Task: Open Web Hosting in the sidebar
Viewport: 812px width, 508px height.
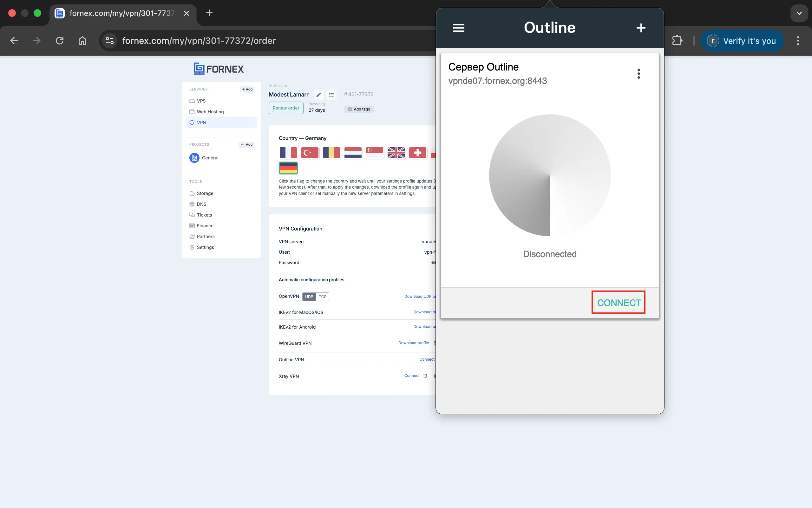Action: 210,111
